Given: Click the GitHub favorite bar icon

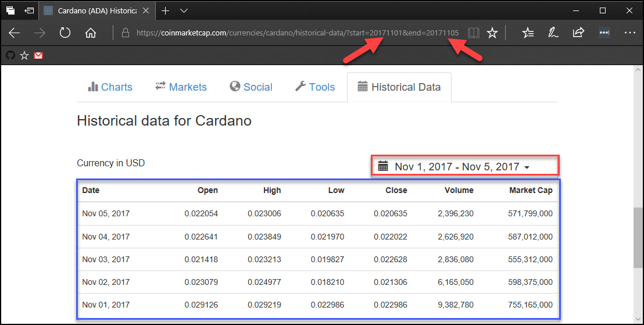Looking at the screenshot, I should point(10,55).
